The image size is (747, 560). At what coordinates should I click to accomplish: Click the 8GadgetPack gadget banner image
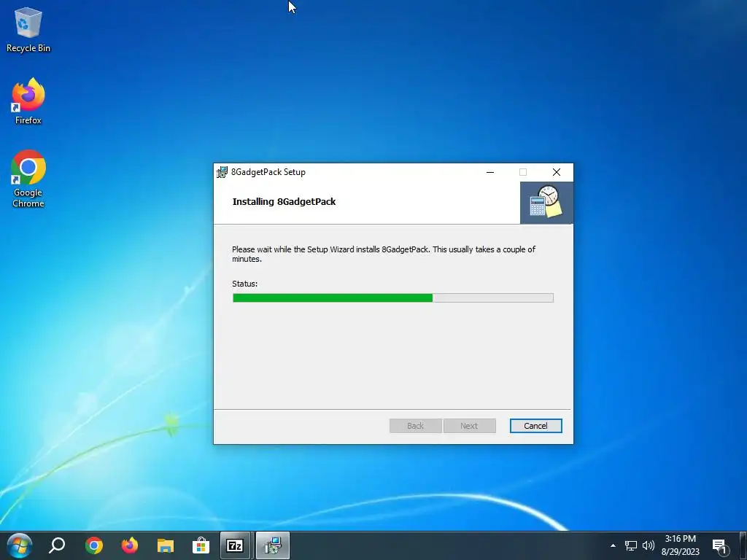point(546,203)
